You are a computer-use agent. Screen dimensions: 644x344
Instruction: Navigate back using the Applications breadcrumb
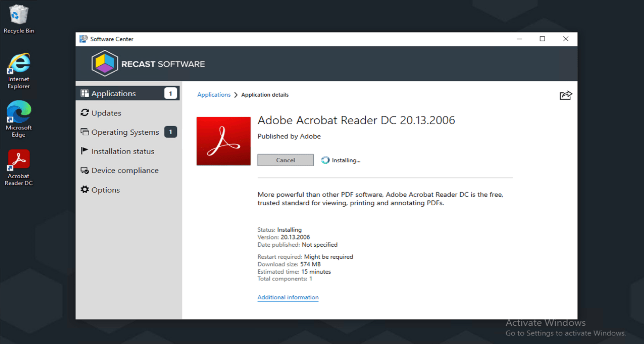[214, 95]
